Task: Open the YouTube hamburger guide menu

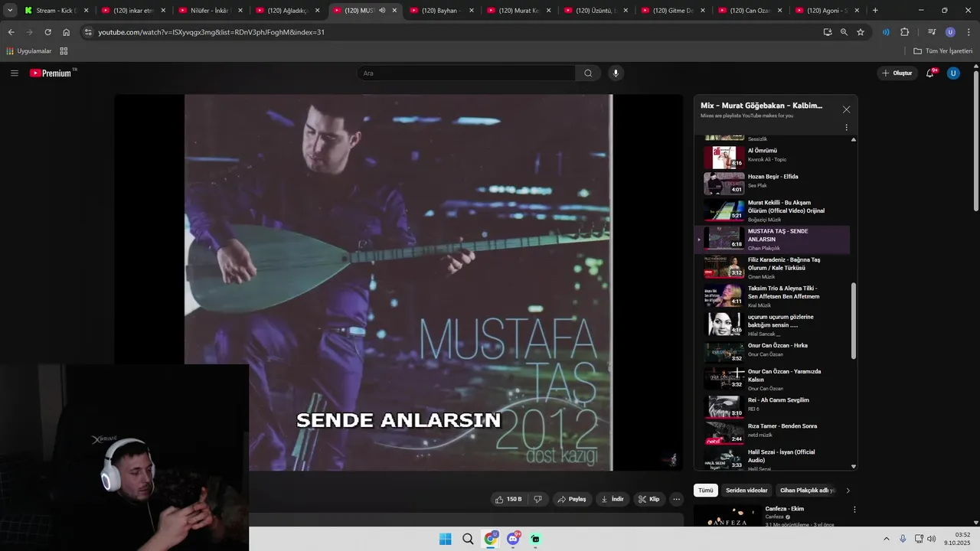Action: point(15,73)
